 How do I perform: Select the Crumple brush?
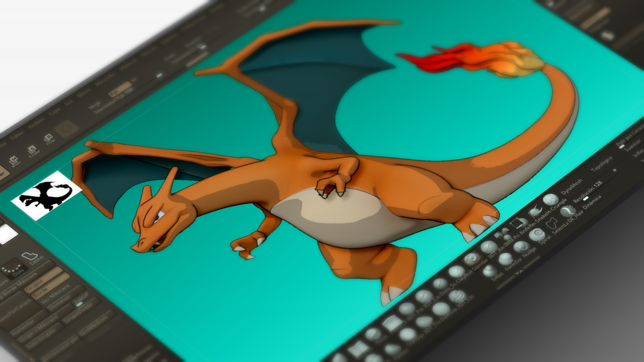(x=550, y=200)
